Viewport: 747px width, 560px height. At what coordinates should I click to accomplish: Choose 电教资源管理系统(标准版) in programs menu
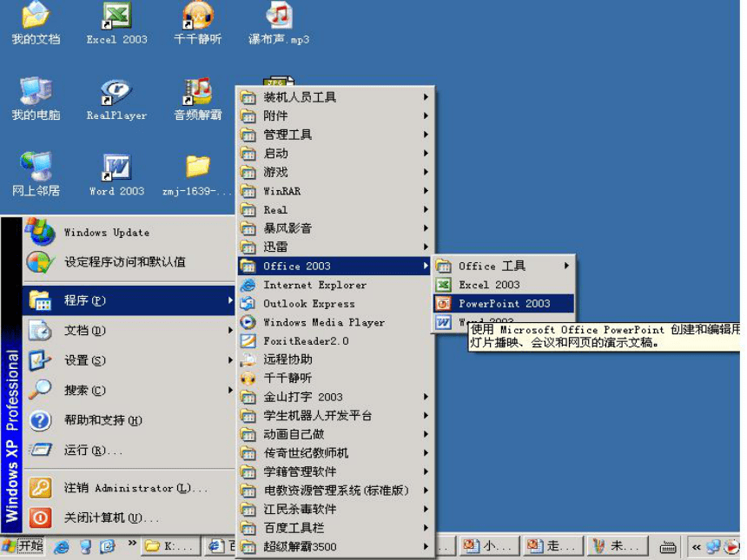(334, 490)
